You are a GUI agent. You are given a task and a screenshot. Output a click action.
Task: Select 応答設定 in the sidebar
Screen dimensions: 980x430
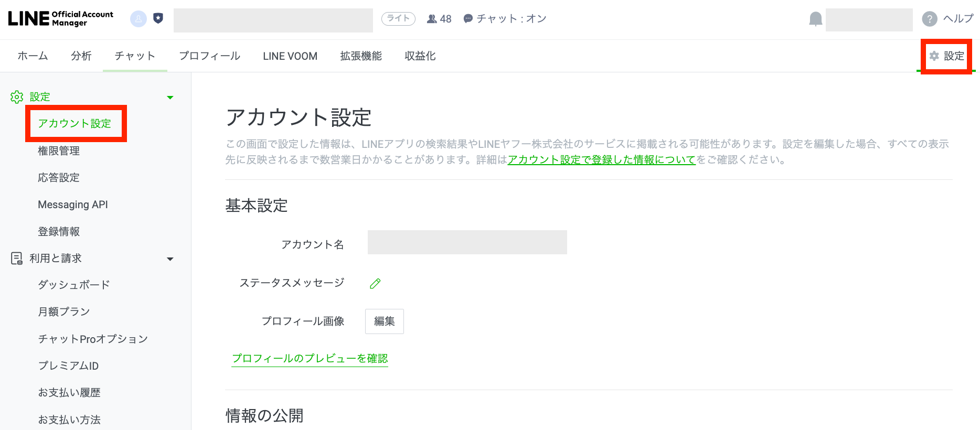pyautogui.click(x=59, y=178)
